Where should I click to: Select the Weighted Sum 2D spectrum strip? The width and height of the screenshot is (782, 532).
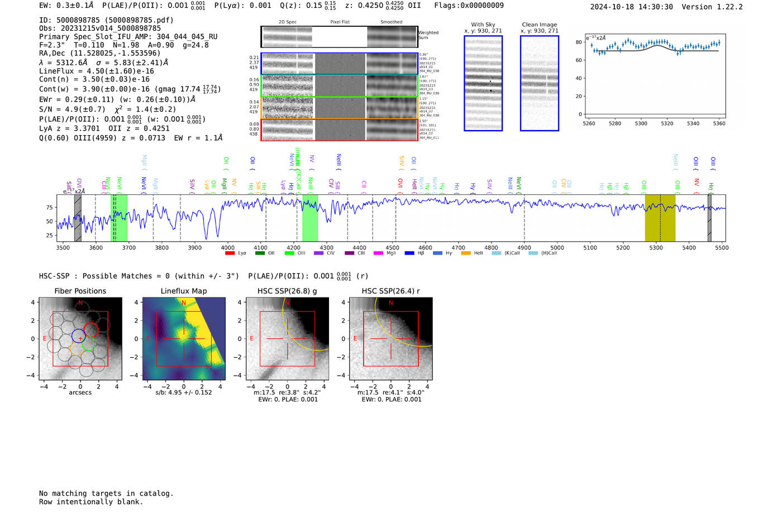tap(339, 37)
